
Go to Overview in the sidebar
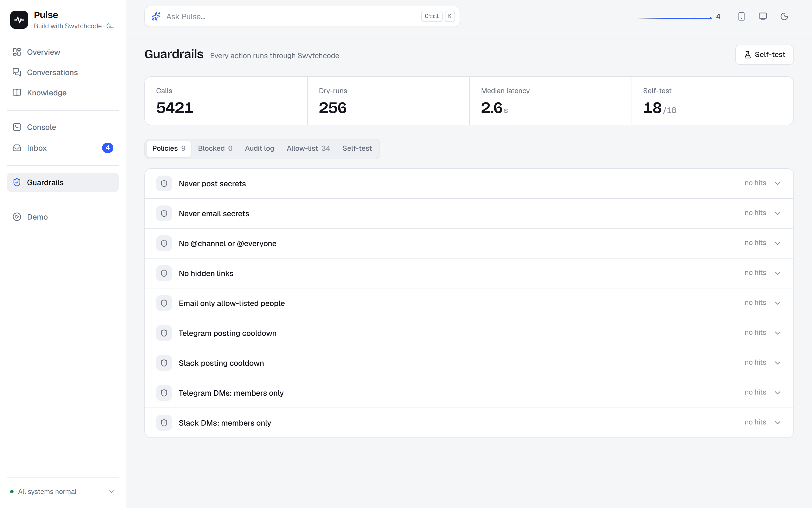tap(63, 52)
